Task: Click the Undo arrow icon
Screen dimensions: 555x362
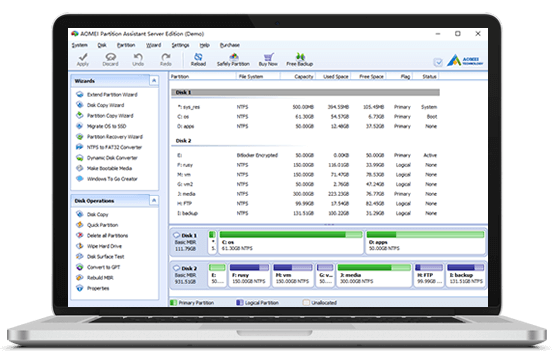Action: coord(138,57)
